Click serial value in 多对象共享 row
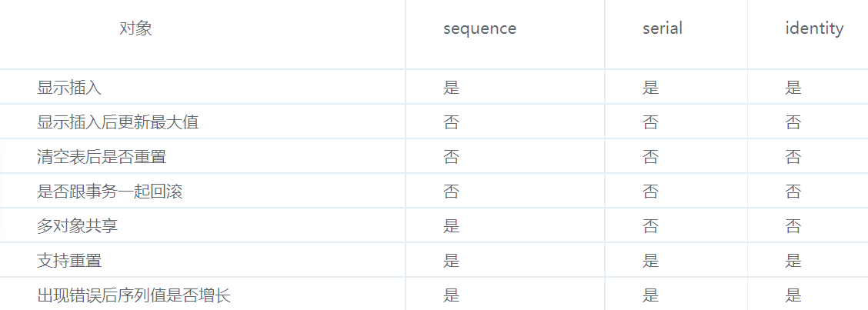This screenshot has height=310, width=868. [x=651, y=226]
